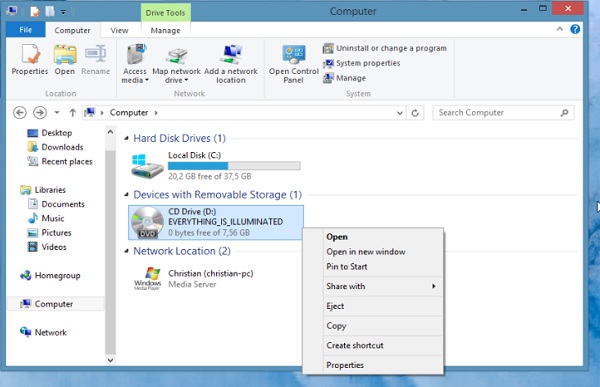Open Customize Quick Access Toolbar dropdown
The image size is (600, 387).
(63, 12)
